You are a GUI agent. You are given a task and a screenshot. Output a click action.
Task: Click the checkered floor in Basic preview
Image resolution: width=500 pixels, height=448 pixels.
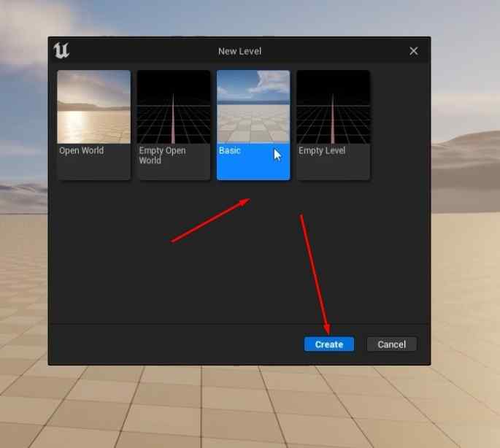(253, 124)
